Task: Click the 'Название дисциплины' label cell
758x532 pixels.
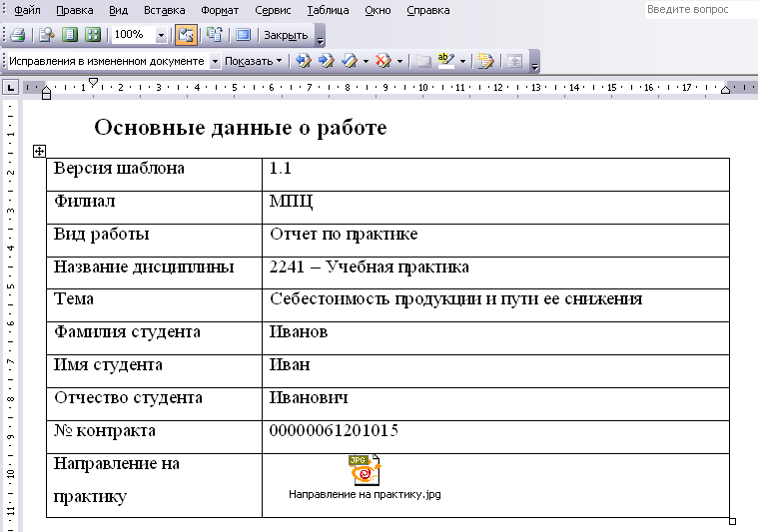Action: [x=154, y=273]
